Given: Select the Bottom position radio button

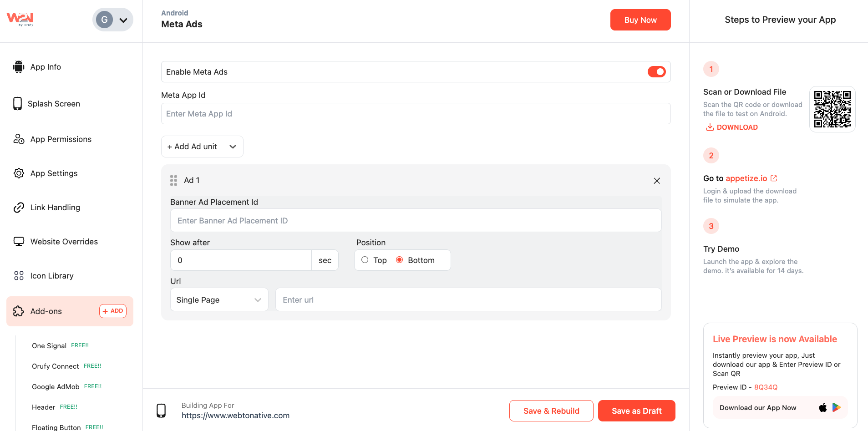Looking at the screenshot, I should 400,260.
